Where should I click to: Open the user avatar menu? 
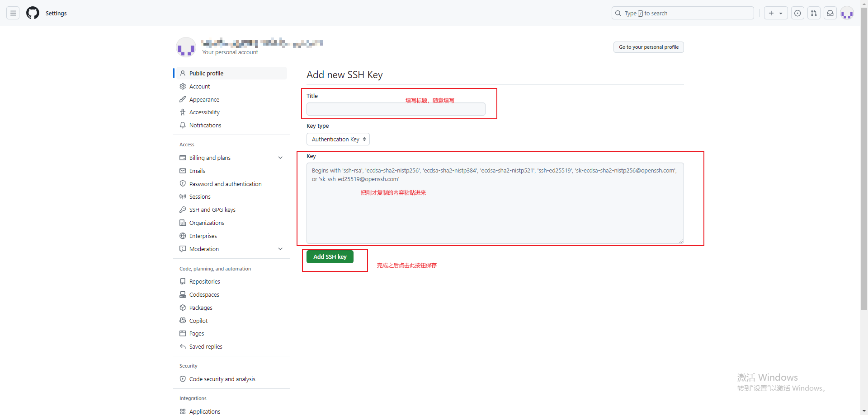pyautogui.click(x=847, y=13)
